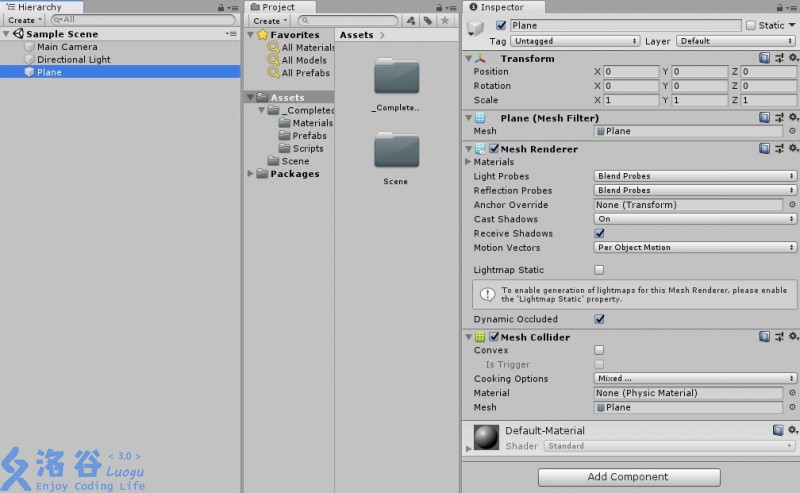The width and height of the screenshot is (800, 493).
Task: Select the Scripts folder in Project tree
Action: pos(308,149)
